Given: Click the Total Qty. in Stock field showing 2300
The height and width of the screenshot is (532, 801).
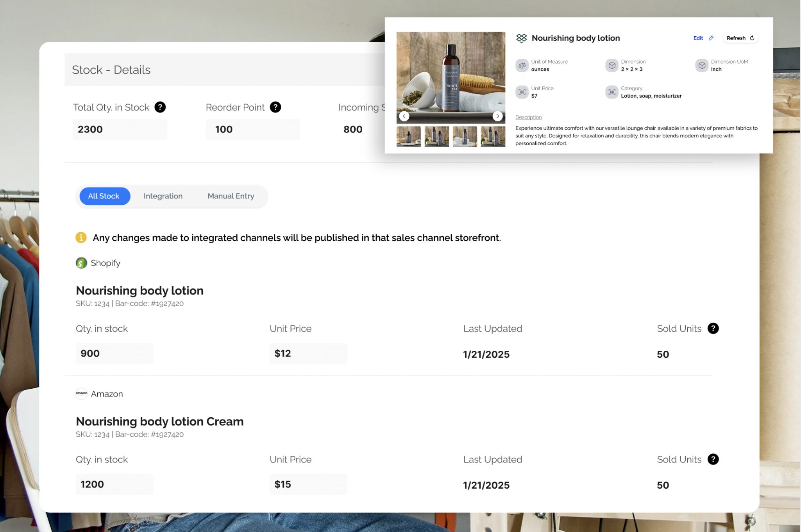Looking at the screenshot, I should click(120, 129).
